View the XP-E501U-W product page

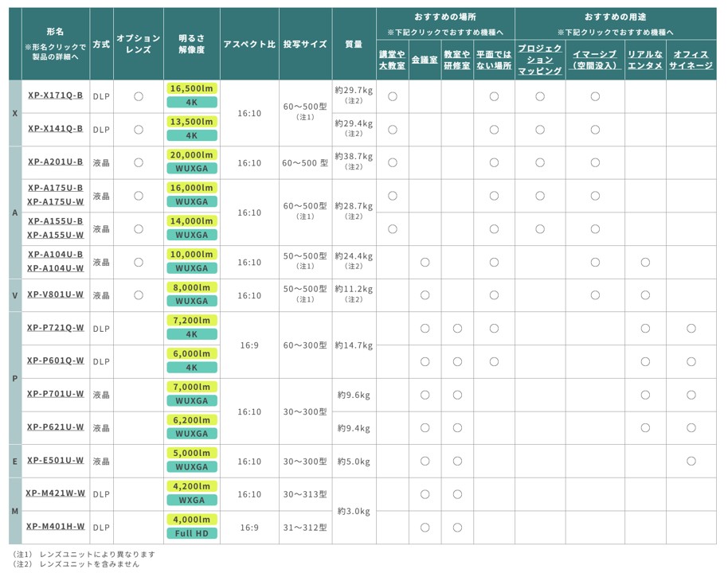click(55, 461)
